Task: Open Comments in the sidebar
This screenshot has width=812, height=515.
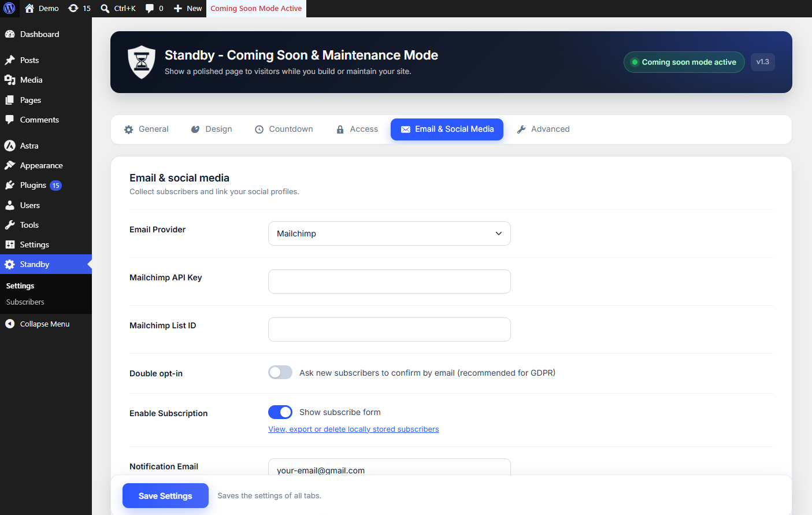Action: (x=46, y=120)
